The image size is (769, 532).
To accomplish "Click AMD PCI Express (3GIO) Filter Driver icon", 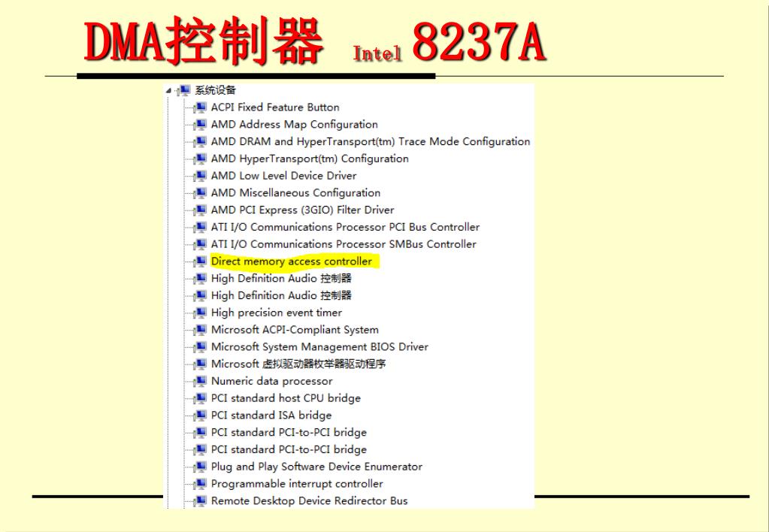I will point(200,210).
